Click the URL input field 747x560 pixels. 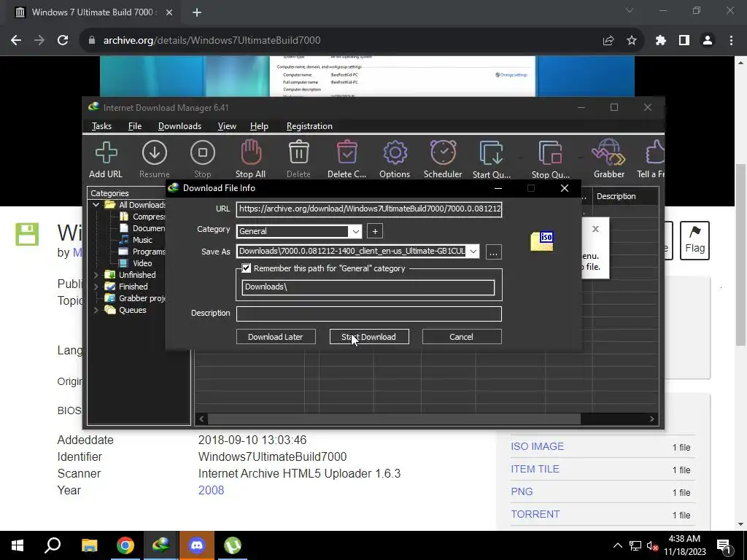[369, 209]
